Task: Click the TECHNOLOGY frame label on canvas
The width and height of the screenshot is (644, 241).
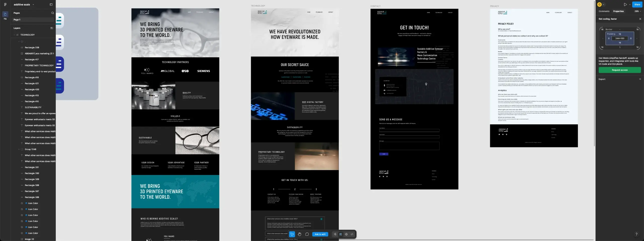Action: [258, 6]
